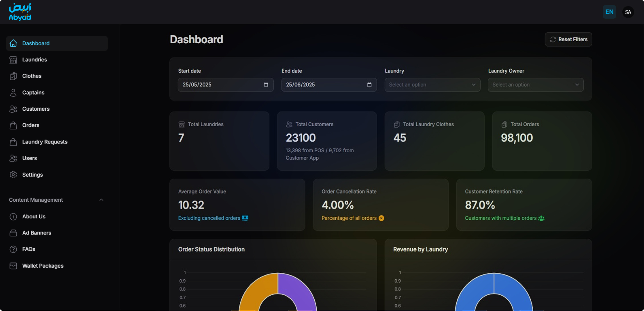Click the Abyad logo in the header
The image size is (644, 311).
point(20,12)
